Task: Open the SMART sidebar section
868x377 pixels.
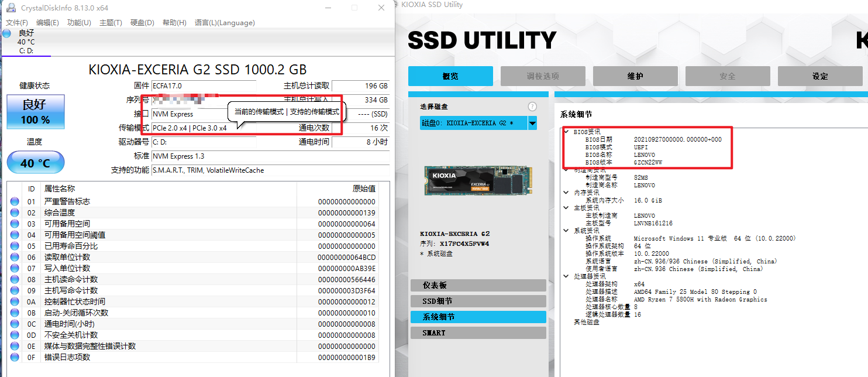Action: coord(478,333)
